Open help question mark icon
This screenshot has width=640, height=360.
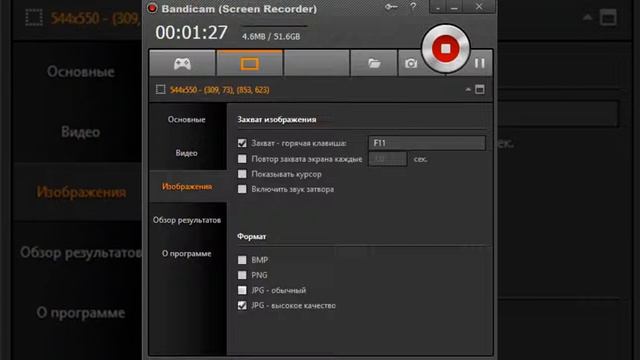click(413, 7)
